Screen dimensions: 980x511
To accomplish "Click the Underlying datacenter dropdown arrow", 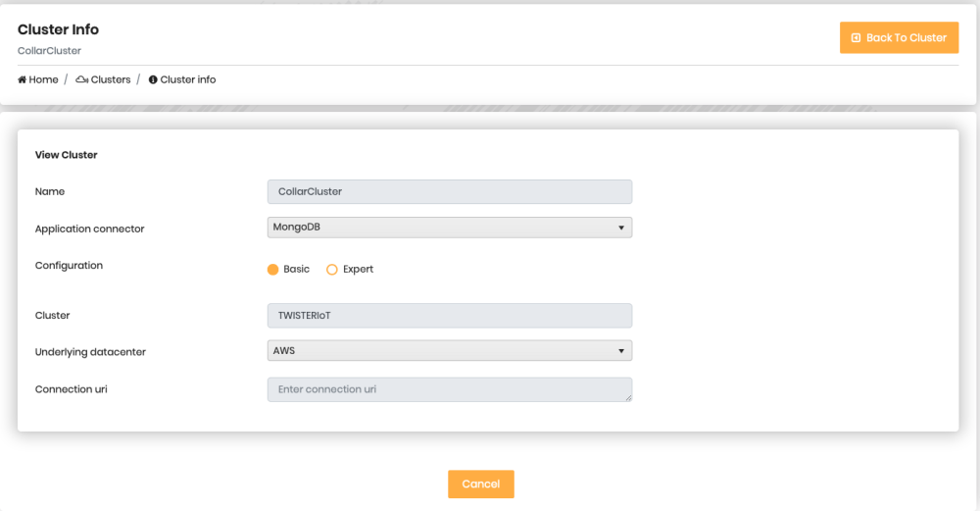I will 621,350.
